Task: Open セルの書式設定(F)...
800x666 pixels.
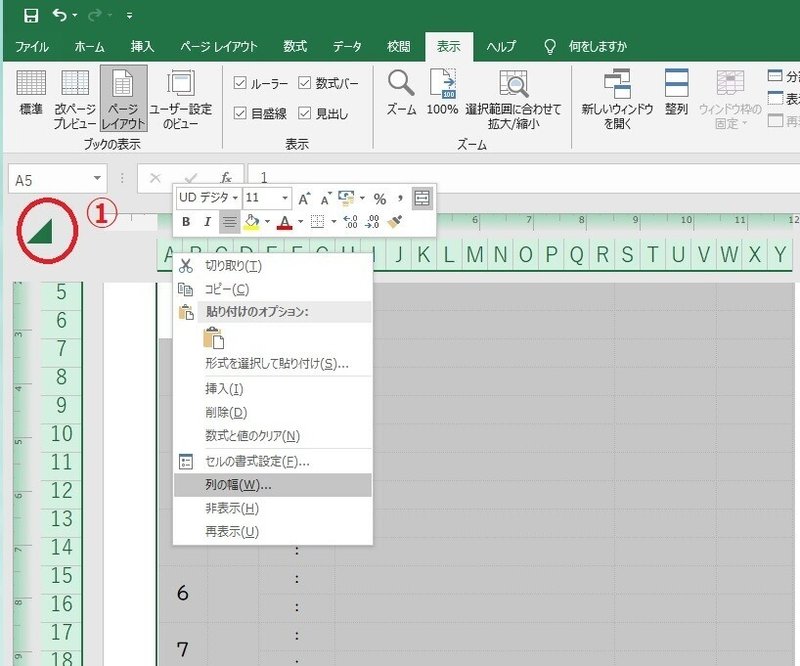Action: point(272,462)
